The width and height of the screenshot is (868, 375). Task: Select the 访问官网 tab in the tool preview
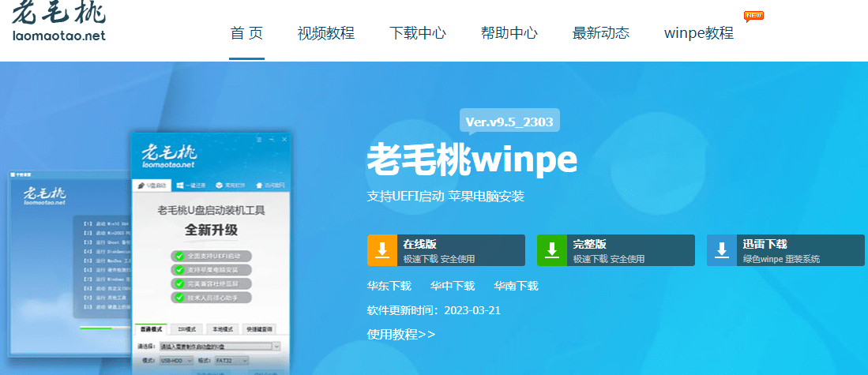(x=270, y=186)
